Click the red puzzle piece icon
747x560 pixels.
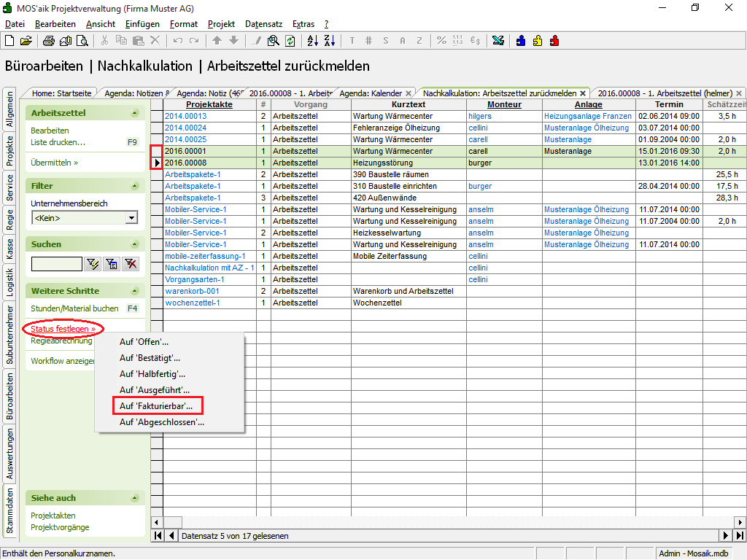coord(554,41)
